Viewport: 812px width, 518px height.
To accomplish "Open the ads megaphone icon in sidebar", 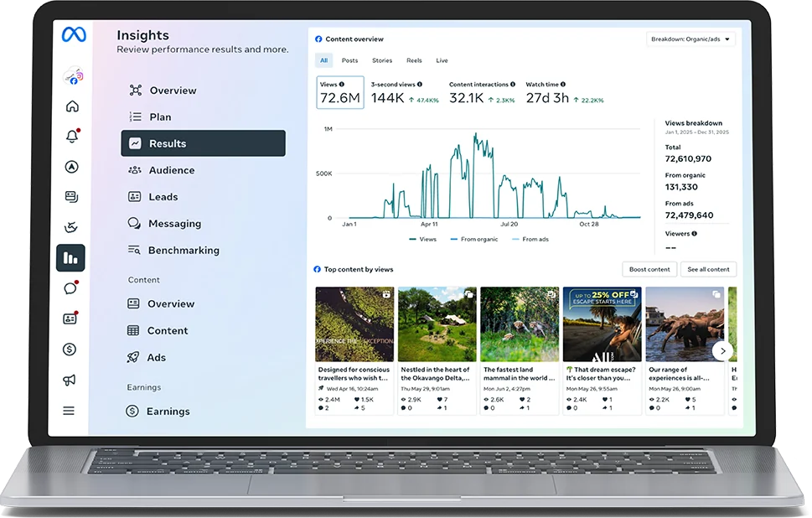I will click(x=69, y=381).
